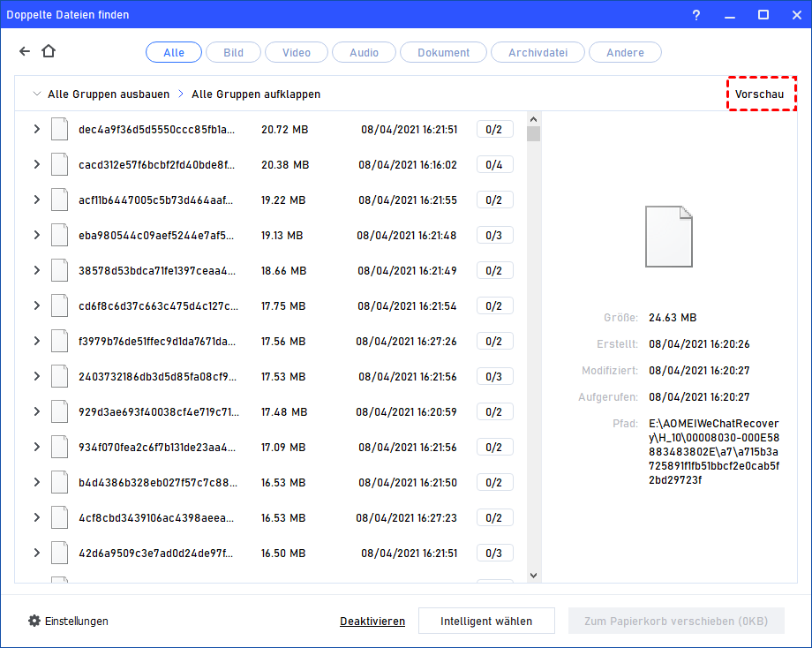Click file icon of cd6f8c6d37c663c475d4c127c row
The width and height of the screenshot is (812, 648).
click(x=59, y=305)
